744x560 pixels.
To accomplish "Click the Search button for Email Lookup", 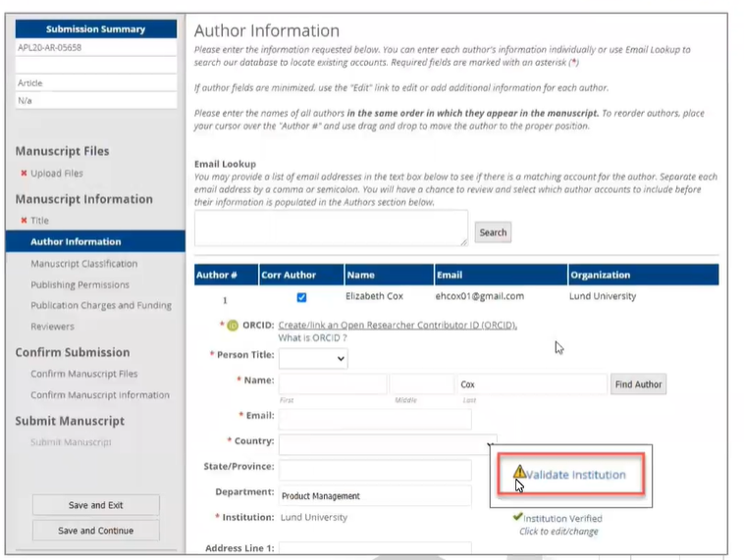I will click(493, 232).
